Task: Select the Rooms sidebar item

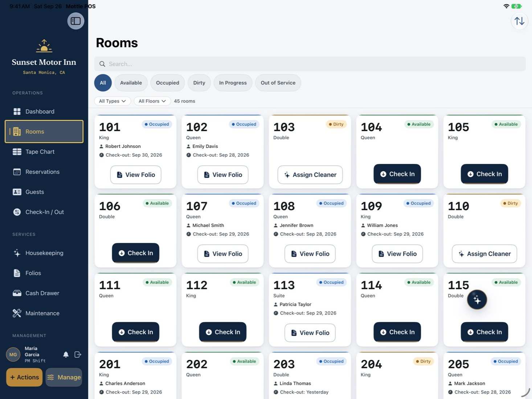Action: pos(44,131)
